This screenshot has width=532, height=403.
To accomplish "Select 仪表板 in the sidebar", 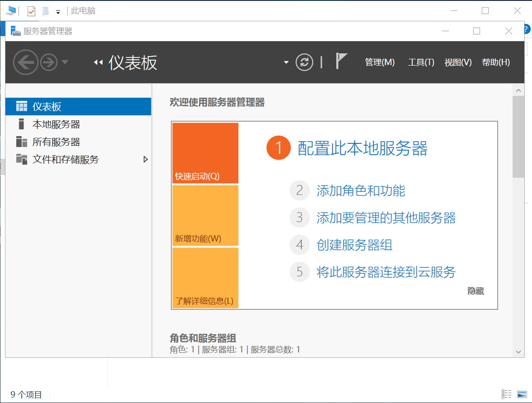I will coord(78,107).
